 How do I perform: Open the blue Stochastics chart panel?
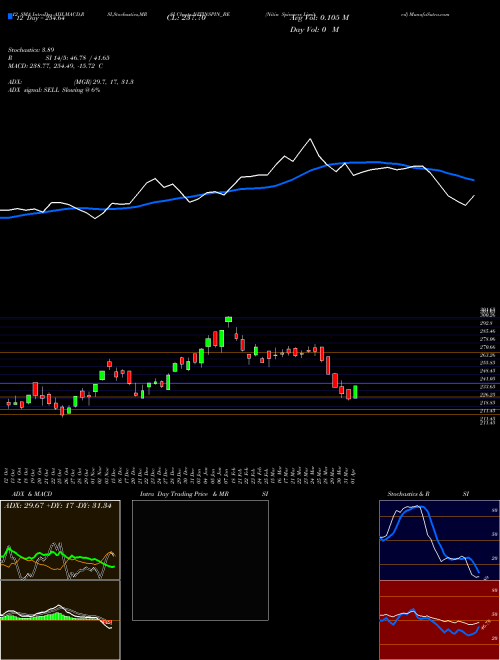439,540
